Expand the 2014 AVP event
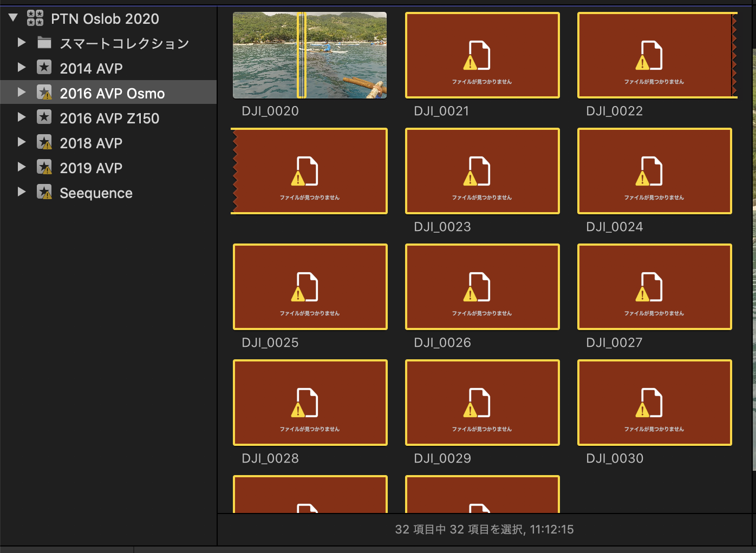Image resolution: width=756 pixels, height=553 pixels. (x=22, y=67)
